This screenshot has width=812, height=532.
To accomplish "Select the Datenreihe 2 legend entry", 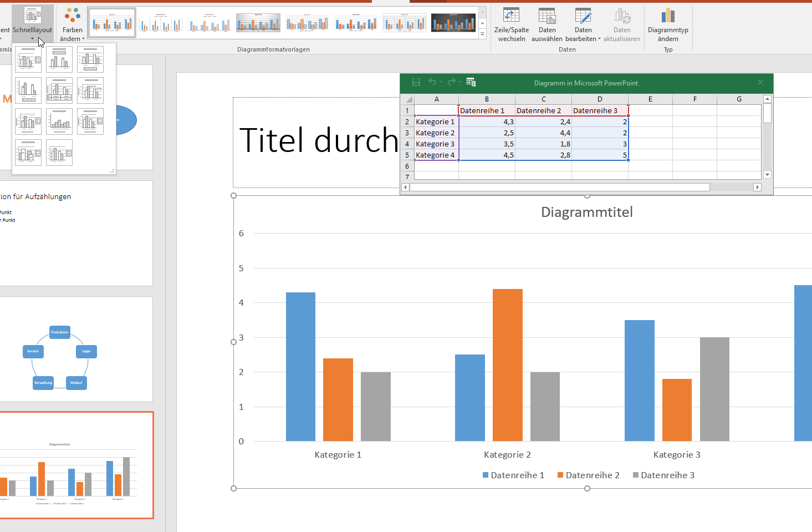I will click(589, 475).
